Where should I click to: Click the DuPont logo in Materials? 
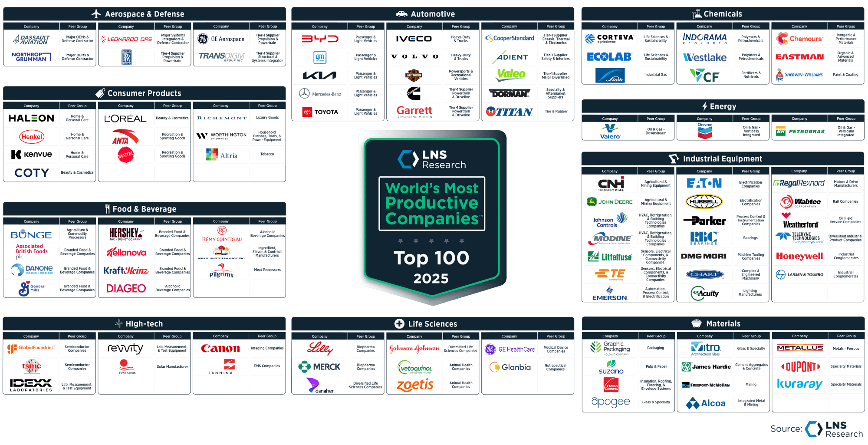tap(799, 366)
